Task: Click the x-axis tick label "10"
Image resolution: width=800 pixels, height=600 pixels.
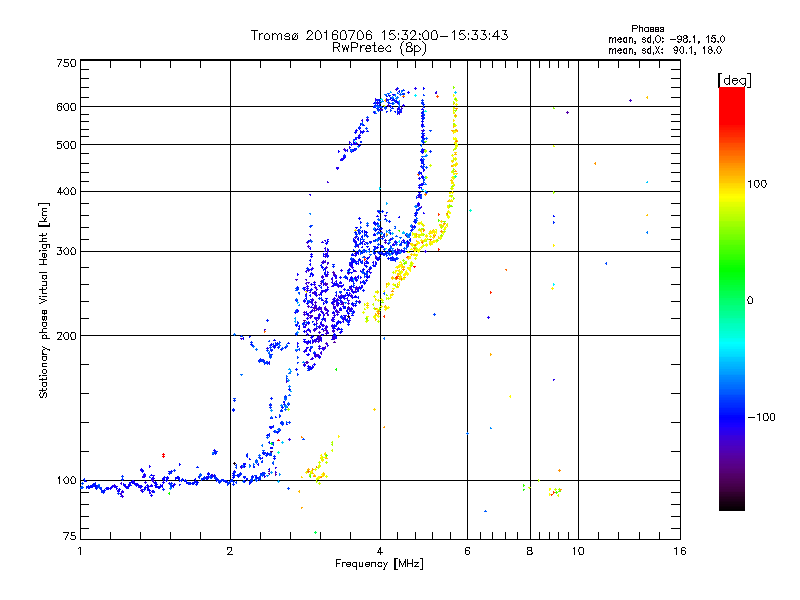Action: pos(578,551)
